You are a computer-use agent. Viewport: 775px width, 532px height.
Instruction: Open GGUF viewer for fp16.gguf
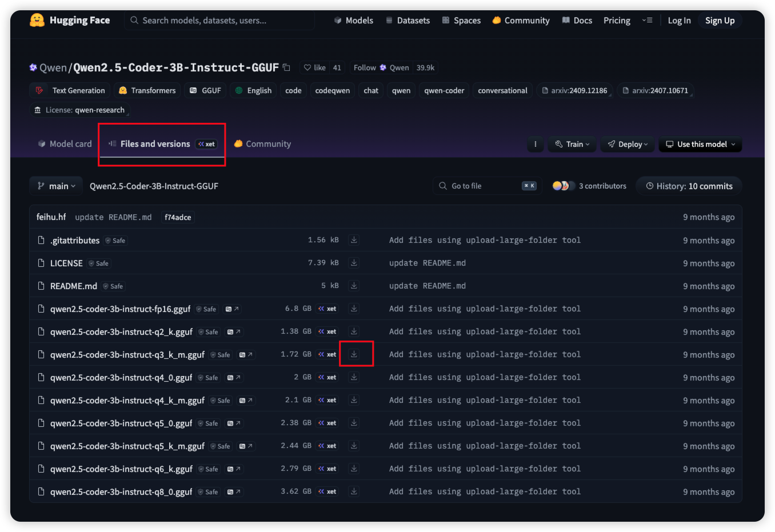[232, 309]
